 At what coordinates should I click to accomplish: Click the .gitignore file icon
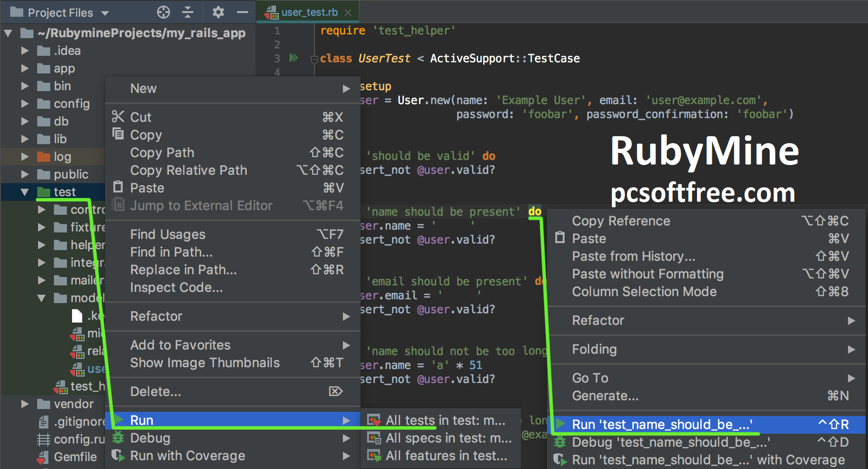click(x=43, y=422)
